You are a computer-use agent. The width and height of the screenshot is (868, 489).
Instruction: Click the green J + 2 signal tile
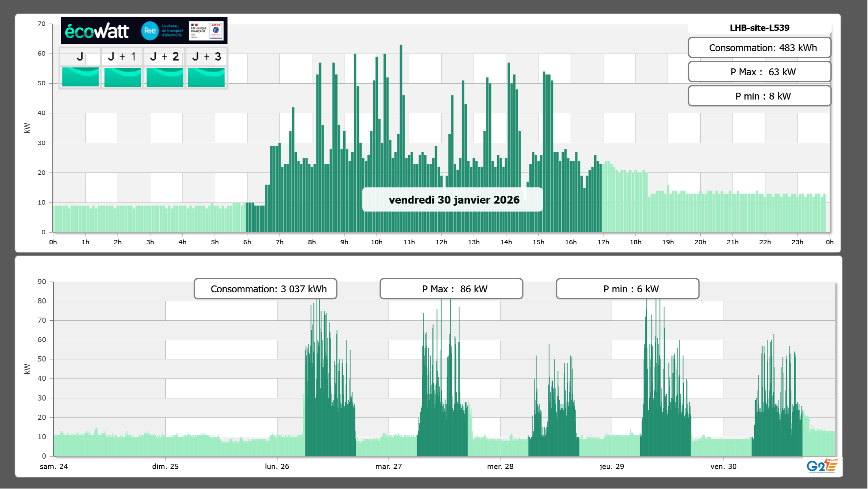[165, 77]
